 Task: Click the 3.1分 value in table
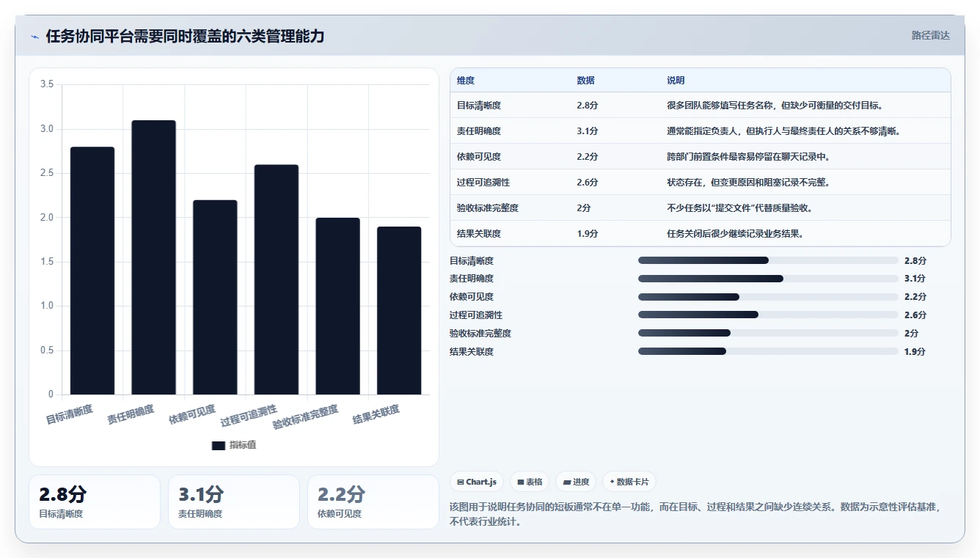(x=588, y=131)
